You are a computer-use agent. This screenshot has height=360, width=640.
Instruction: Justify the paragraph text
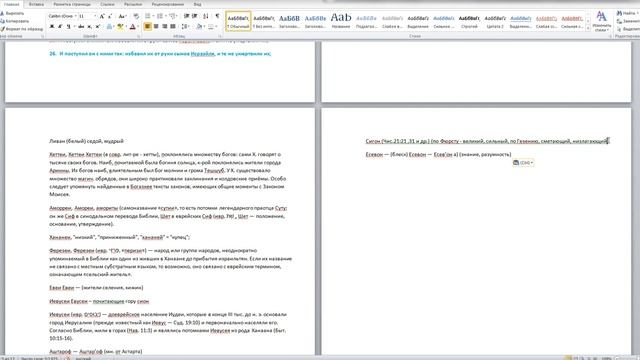point(173,27)
